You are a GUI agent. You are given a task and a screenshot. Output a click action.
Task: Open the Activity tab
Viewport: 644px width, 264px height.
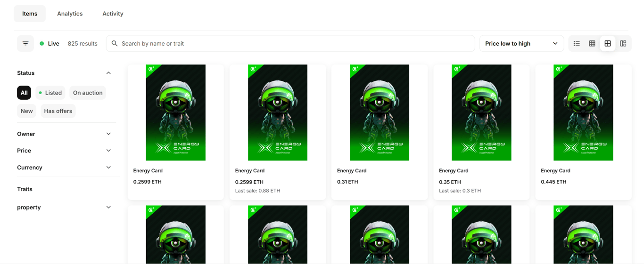click(x=113, y=14)
